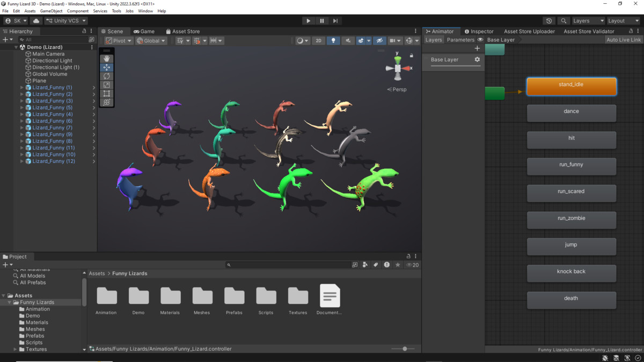Open the Project panel kebab menu
Image resolution: width=644 pixels, height=362 pixels.
pos(415,256)
